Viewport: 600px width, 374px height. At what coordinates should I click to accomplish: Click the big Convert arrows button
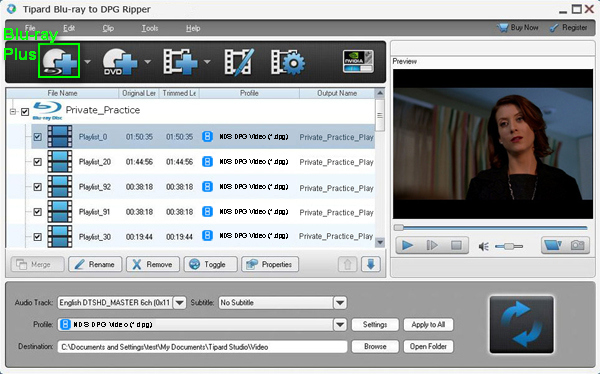(522, 324)
